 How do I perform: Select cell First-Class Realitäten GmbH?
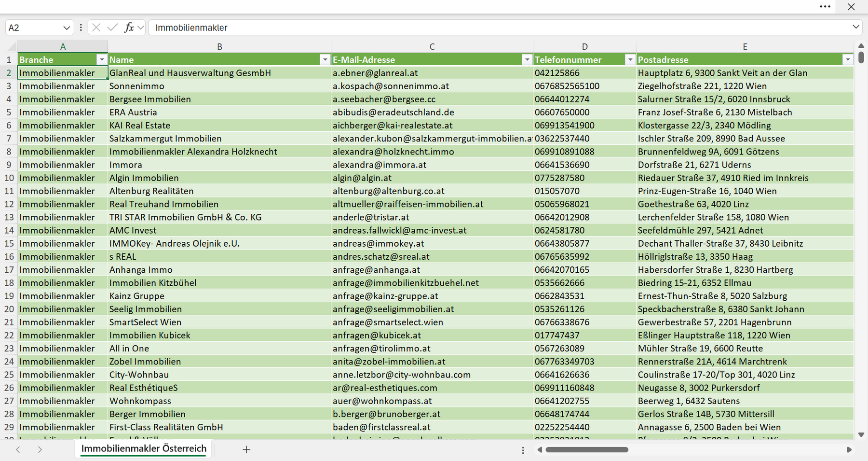click(219, 427)
